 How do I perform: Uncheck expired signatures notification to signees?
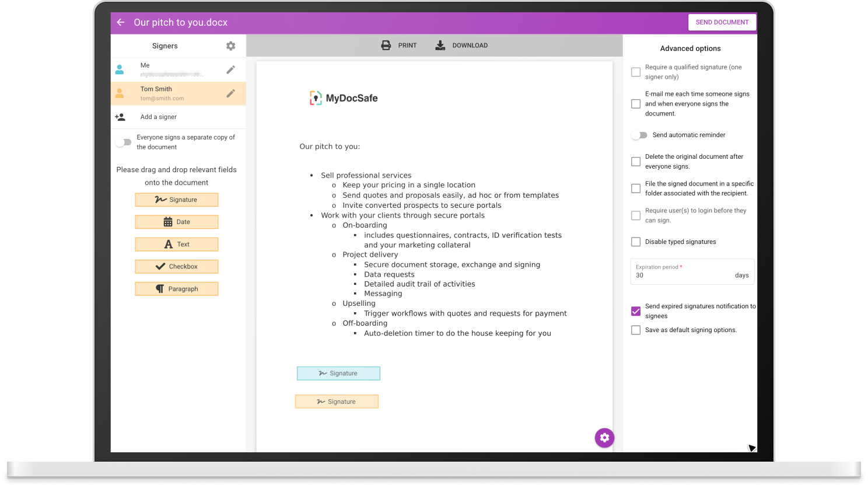pos(635,311)
